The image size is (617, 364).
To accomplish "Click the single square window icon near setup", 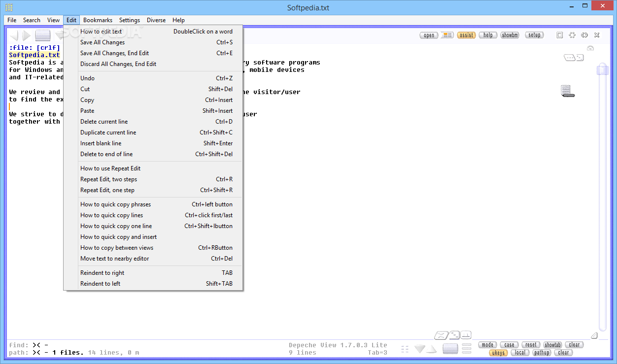I will pos(560,35).
